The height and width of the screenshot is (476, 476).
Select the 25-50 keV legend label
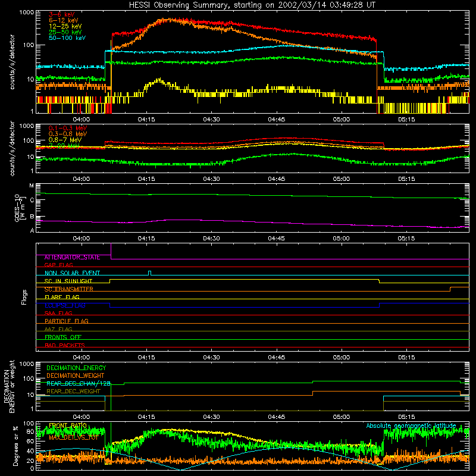(x=65, y=32)
